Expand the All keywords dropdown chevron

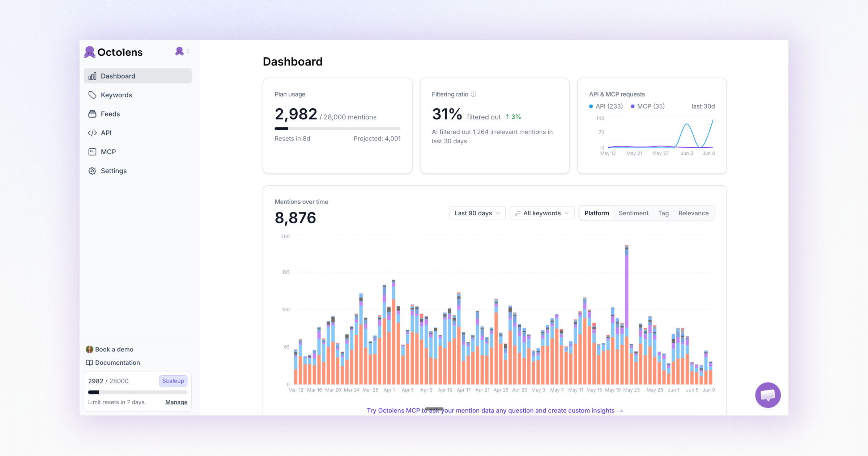coord(567,213)
